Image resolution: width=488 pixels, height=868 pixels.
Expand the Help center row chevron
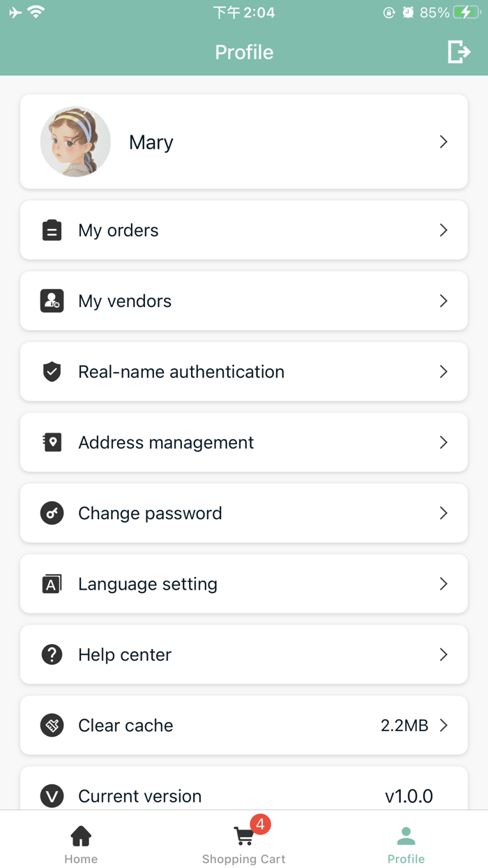(x=443, y=654)
